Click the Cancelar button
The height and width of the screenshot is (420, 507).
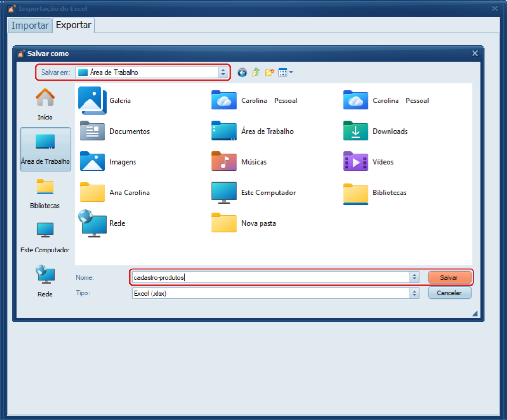(449, 293)
